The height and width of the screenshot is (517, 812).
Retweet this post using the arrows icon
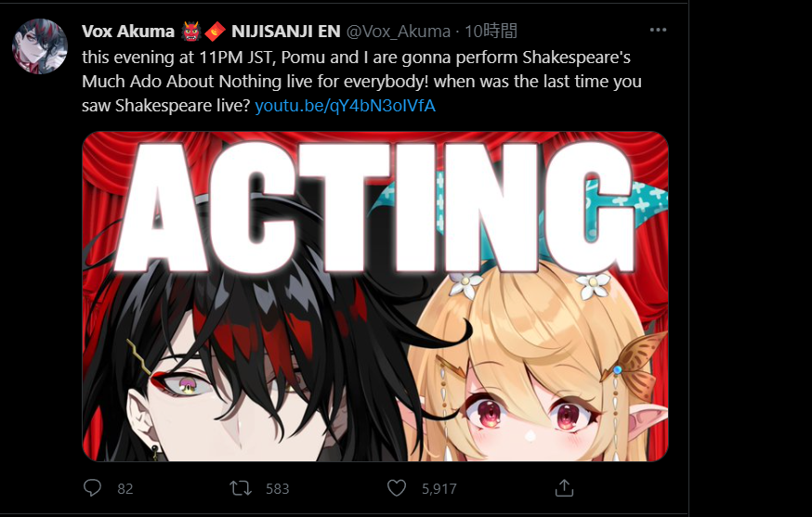coord(241,488)
